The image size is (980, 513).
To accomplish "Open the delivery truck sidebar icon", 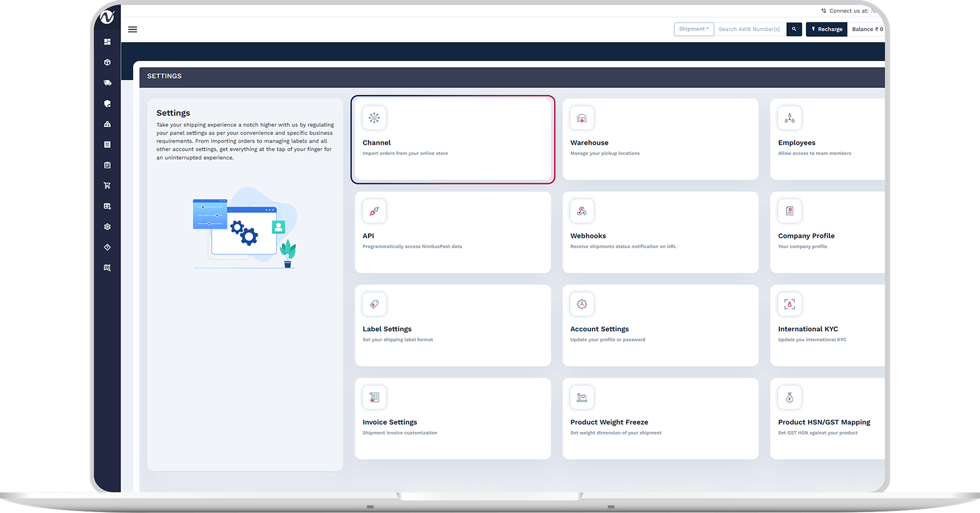I will pos(107,83).
